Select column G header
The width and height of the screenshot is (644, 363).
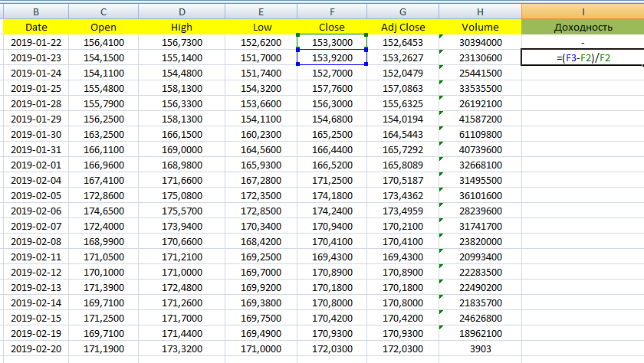(x=403, y=12)
